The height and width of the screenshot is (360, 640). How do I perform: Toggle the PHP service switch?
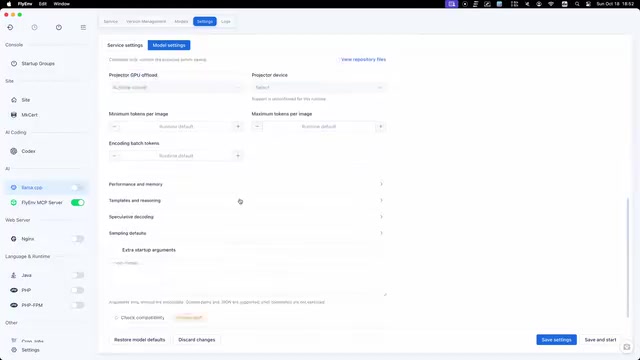(78, 290)
